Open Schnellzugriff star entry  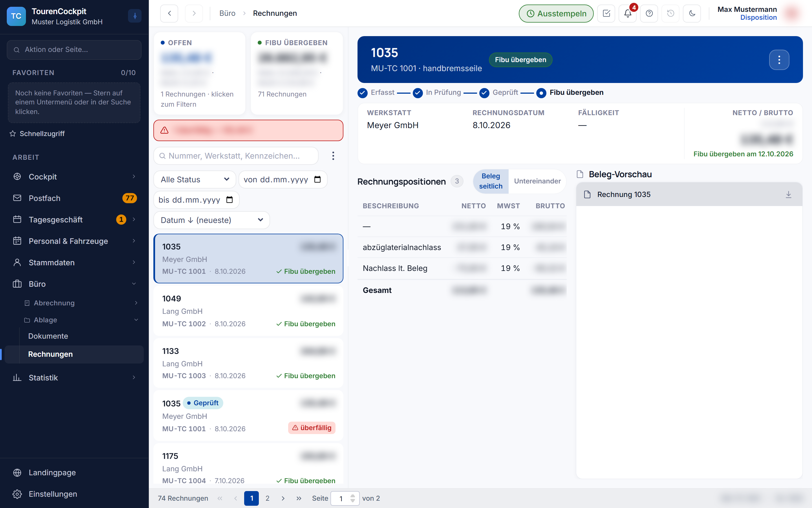(37, 134)
